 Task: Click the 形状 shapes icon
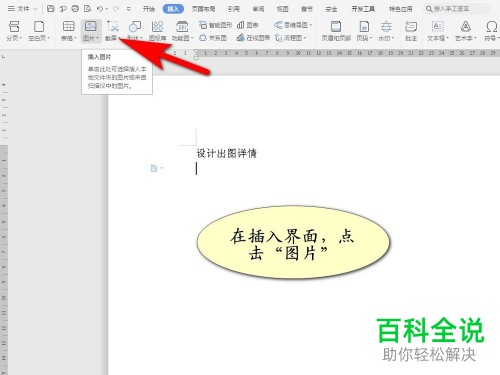point(135,27)
